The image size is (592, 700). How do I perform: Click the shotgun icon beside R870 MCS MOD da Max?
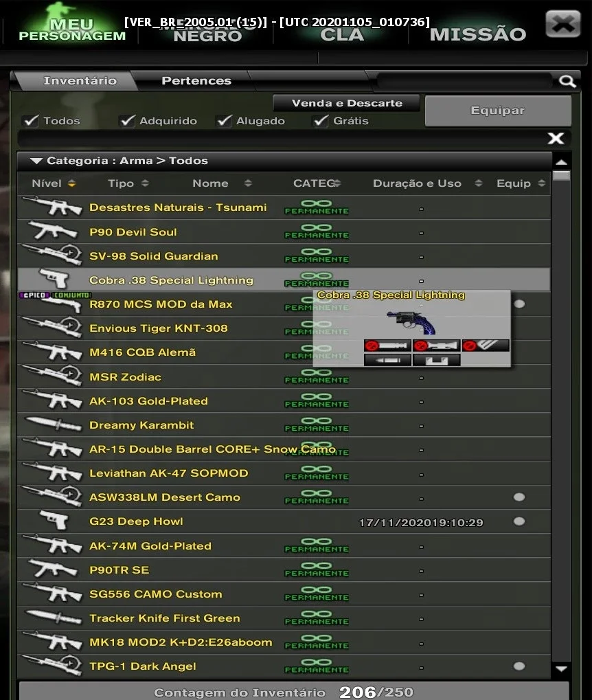(62, 305)
